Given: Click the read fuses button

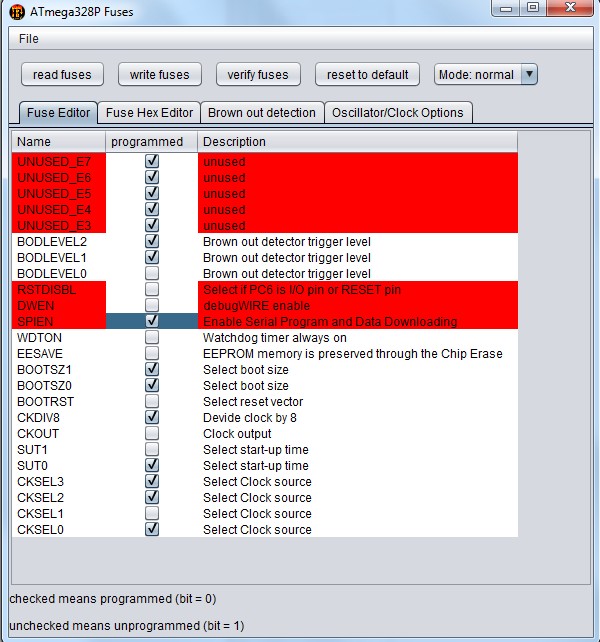Looking at the screenshot, I should point(62,75).
